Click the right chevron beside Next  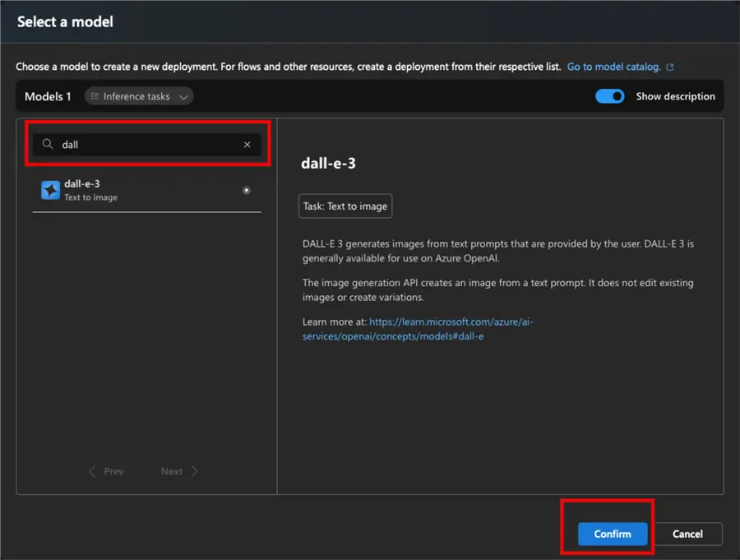[x=194, y=471]
